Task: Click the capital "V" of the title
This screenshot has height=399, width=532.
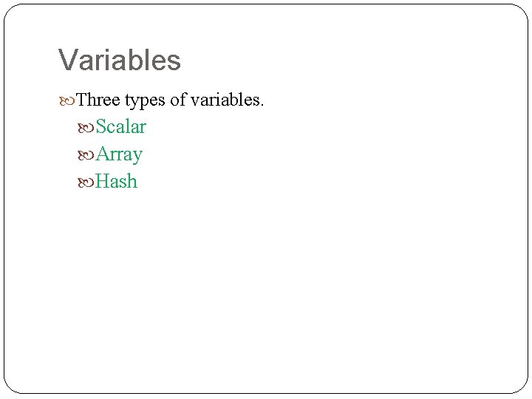Action: (x=69, y=59)
